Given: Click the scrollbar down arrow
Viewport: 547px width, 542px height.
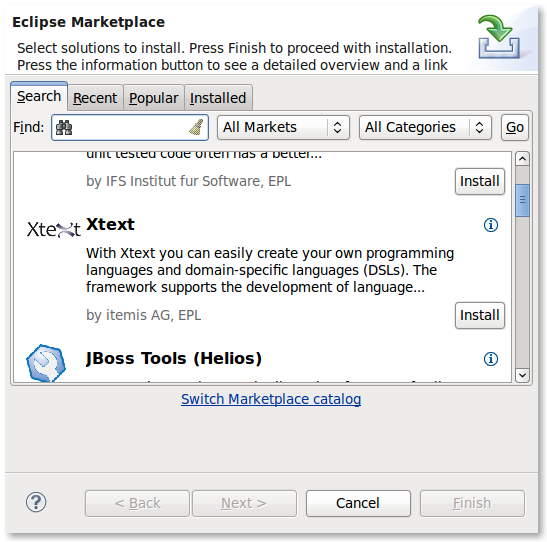Looking at the screenshot, I should (x=522, y=375).
